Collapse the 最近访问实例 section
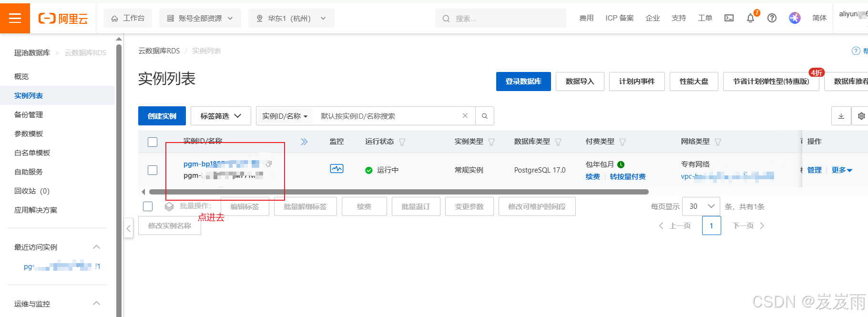This screenshot has height=317, width=868. pos(97,247)
